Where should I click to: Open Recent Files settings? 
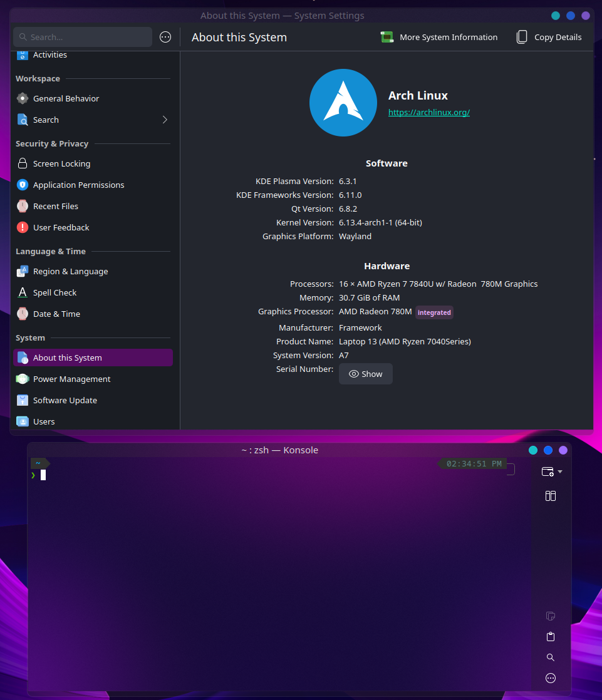[x=93, y=206]
